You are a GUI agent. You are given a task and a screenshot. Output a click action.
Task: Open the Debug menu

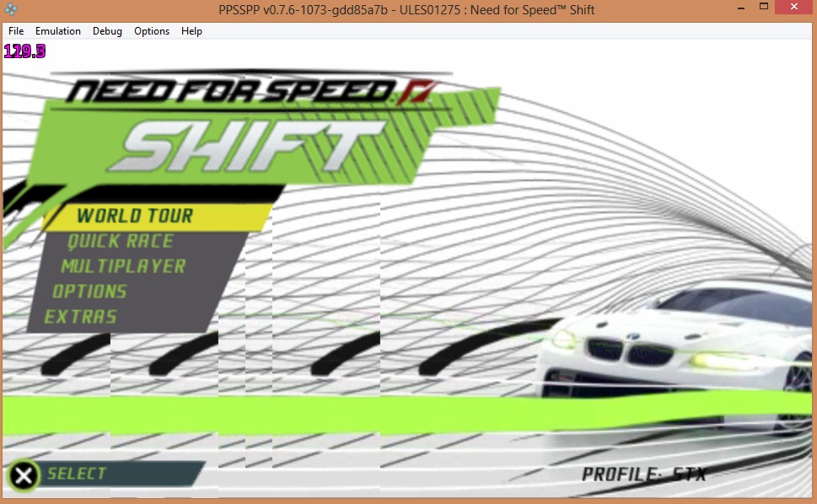coord(107,31)
